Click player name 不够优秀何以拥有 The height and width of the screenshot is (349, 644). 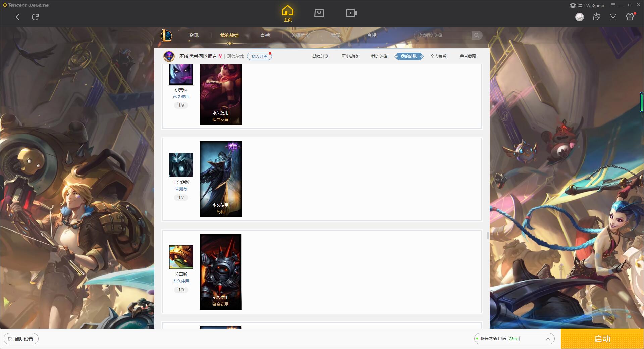(x=198, y=56)
